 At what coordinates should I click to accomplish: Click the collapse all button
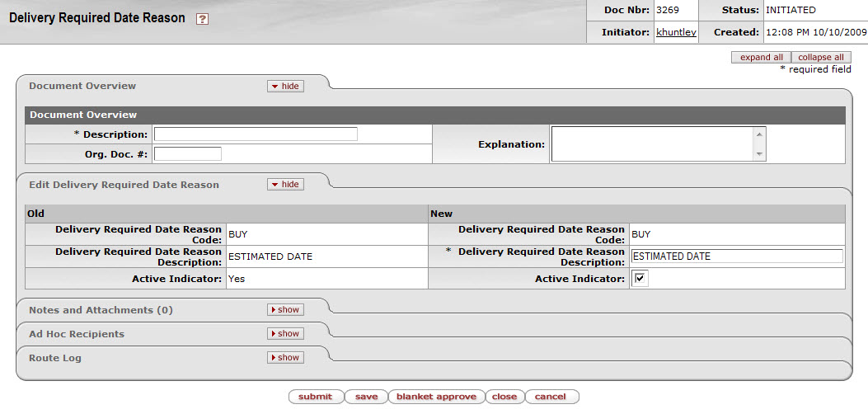(820, 58)
